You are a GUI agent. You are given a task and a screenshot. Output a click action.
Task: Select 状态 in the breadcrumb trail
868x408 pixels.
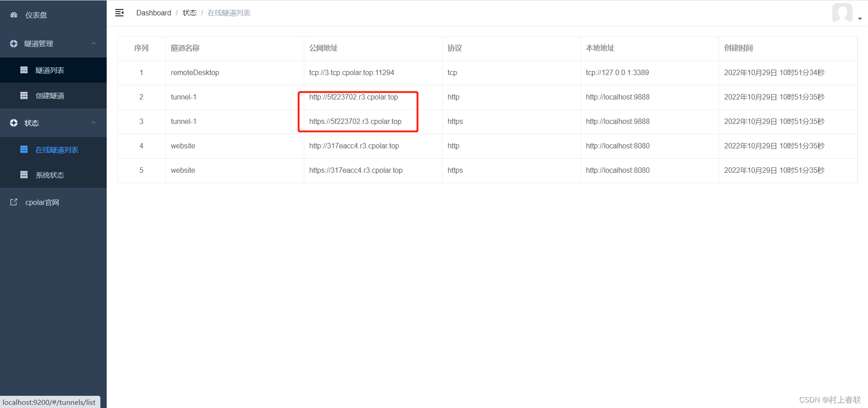(189, 13)
